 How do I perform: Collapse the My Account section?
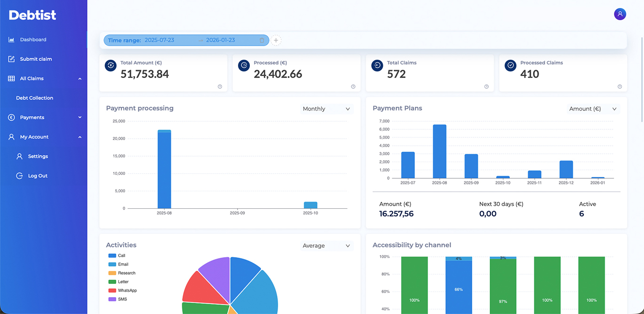coord(80,137)
